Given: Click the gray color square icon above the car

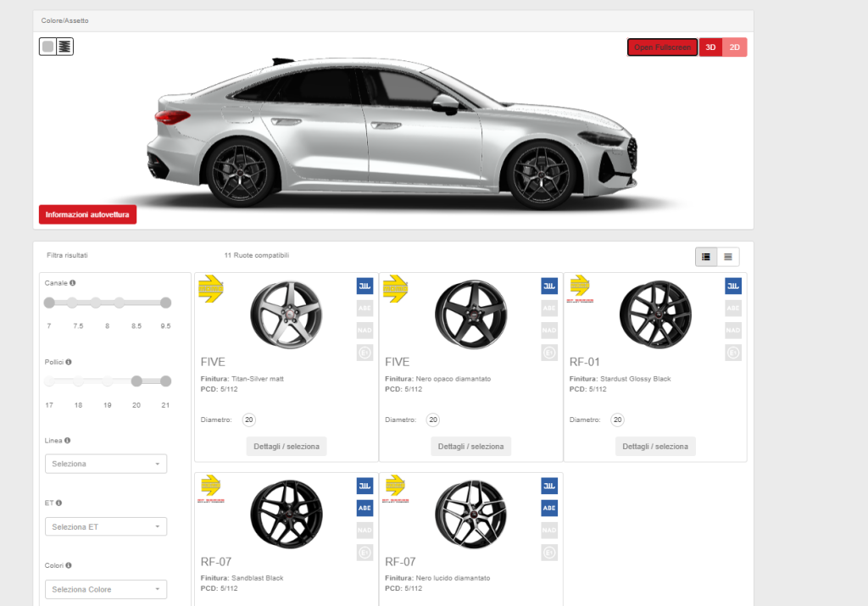Looking at the screenshot, I should [48, 47].
